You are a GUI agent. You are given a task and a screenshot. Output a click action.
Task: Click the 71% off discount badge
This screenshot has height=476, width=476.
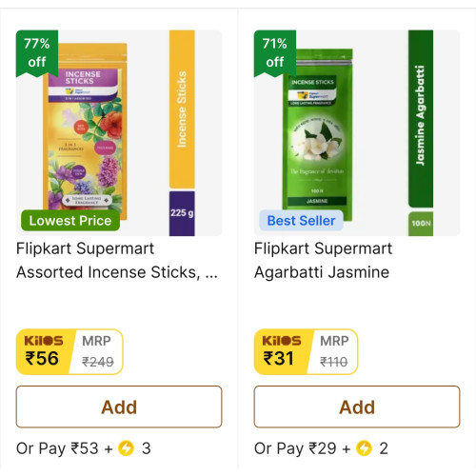[x=275, y=53]
